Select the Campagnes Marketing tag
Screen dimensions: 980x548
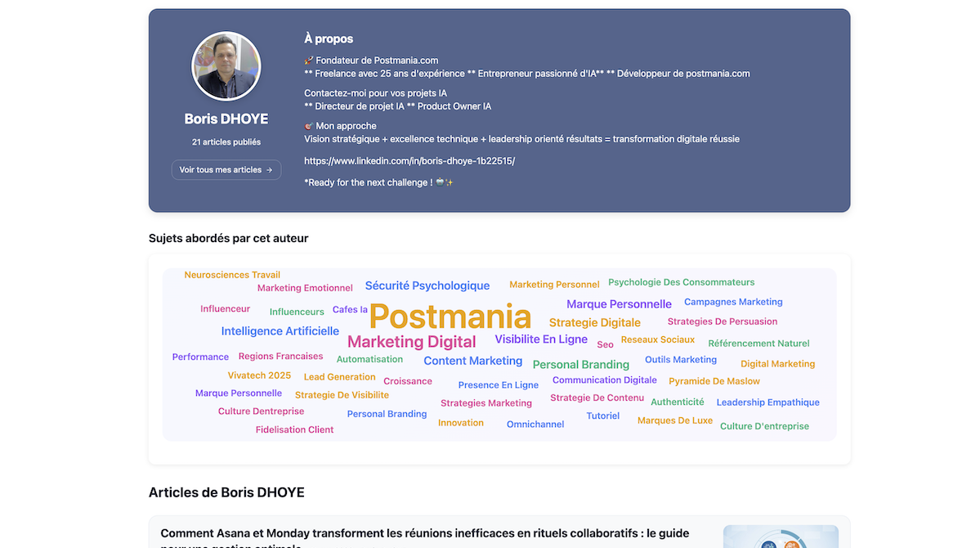coord(733,302)
